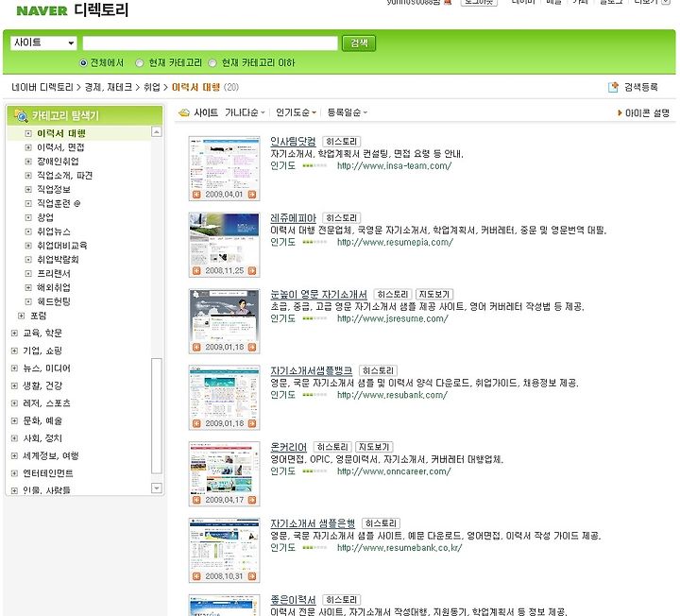Click 히스토리 button for 인사팀닷컴

pos(341,142)
